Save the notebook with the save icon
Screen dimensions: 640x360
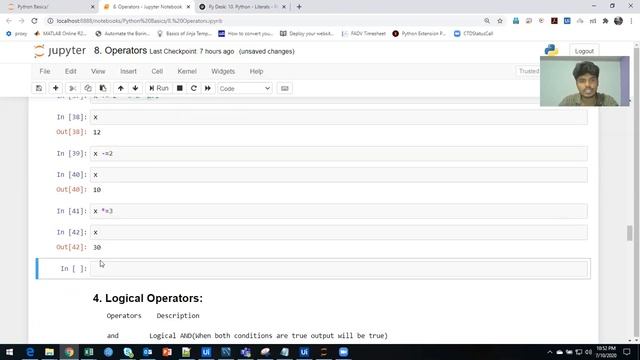click(39, 88)
